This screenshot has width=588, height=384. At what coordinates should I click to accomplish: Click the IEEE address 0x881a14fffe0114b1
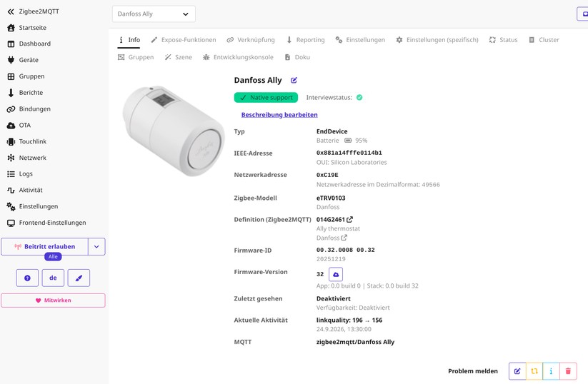(x=349, y=153)
